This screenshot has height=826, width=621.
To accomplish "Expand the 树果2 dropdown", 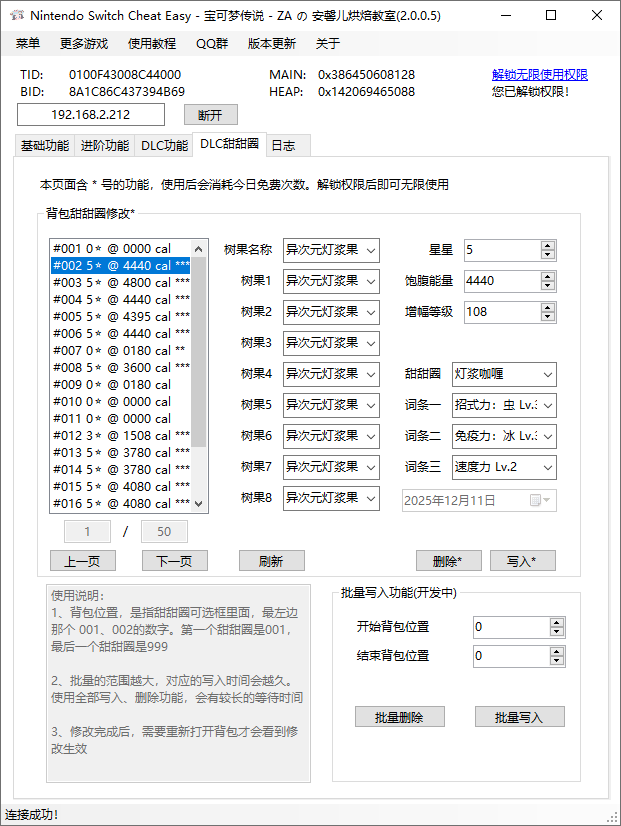I will pyautogui.click(x=371, y=313).
